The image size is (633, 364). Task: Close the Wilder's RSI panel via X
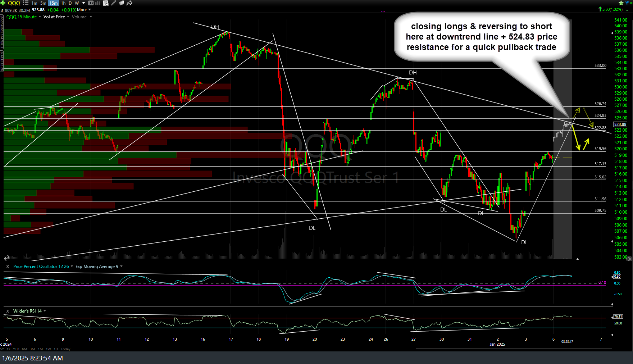pyautogui.click(x=8, y=311)
